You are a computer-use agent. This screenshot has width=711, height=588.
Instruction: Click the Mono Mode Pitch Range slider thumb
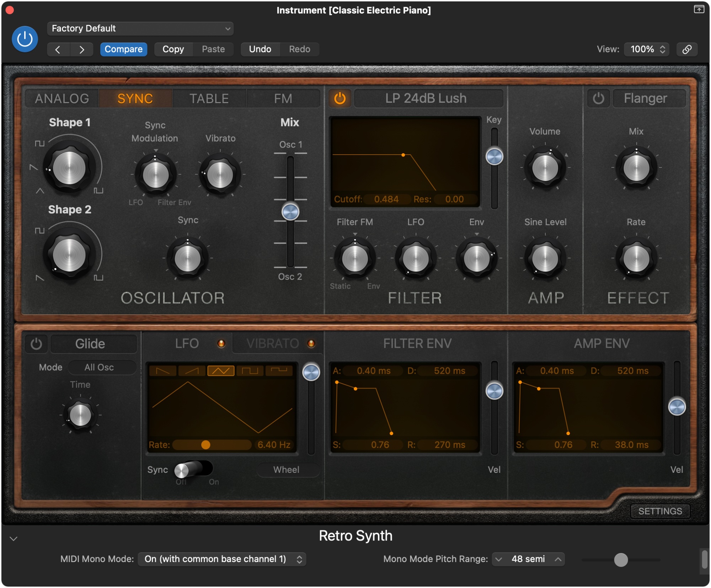pos(621,560)
